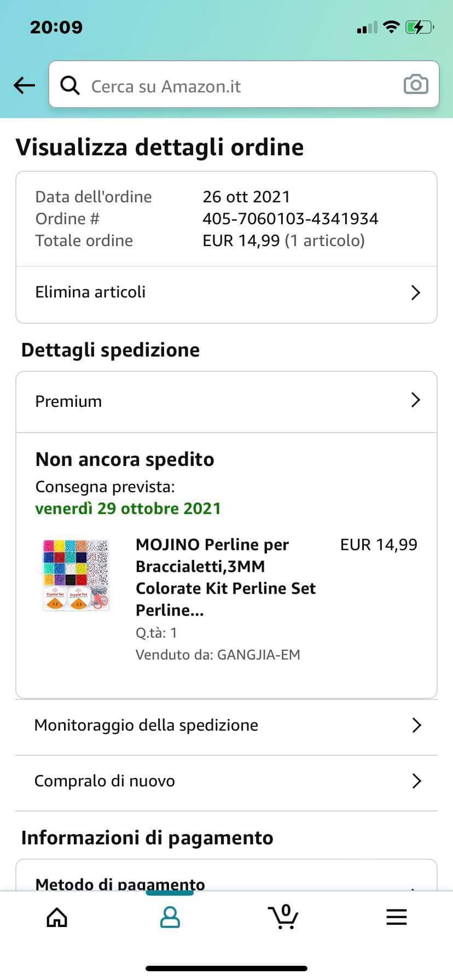Viewport: 453px width, 980px height.
Task: Tap the Wi-Fi status icon
Action: [391, 27]
